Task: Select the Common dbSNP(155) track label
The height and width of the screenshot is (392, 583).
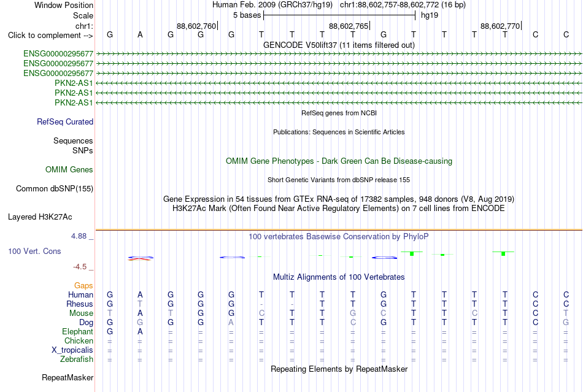Action: click(x=55, y=188)
